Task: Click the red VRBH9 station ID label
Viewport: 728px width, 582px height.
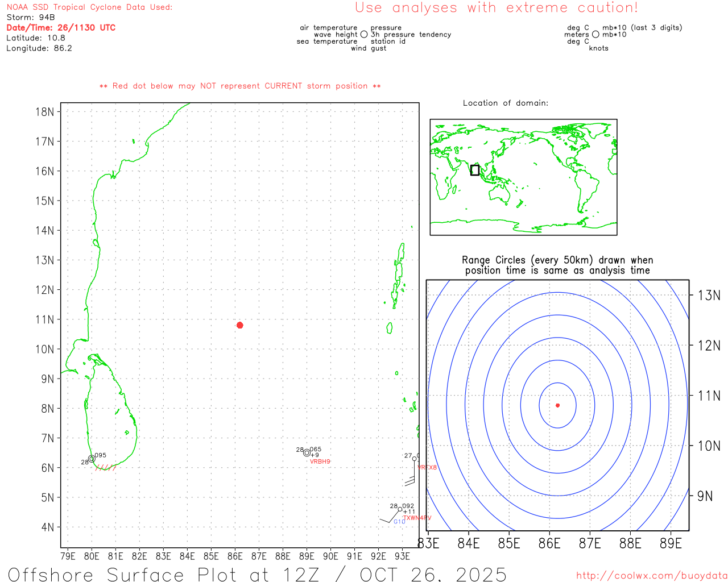Action: [x=320, y=462]
